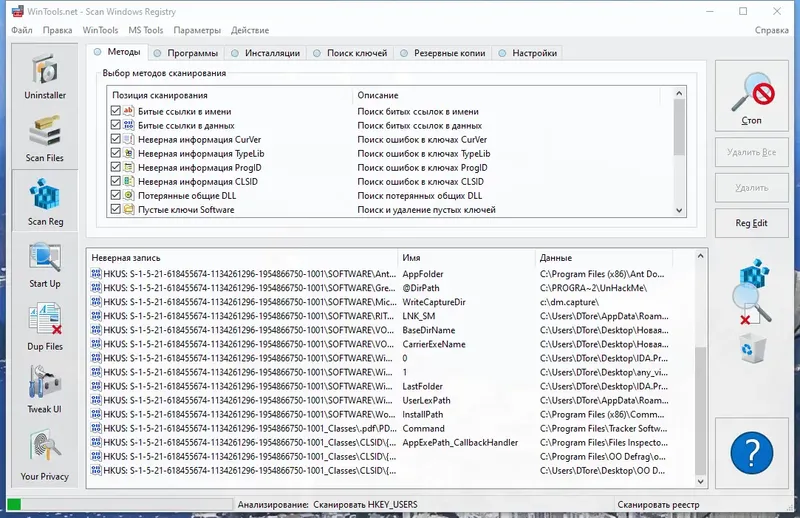The image size is (800, 518).
Task: Open the Правка menu
Action: pyautogui.click(x=57, y=30)
